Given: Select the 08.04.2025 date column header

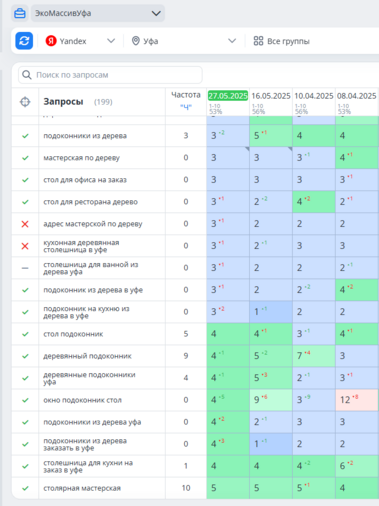Looking at the screenshot, I should pos(356,96).
